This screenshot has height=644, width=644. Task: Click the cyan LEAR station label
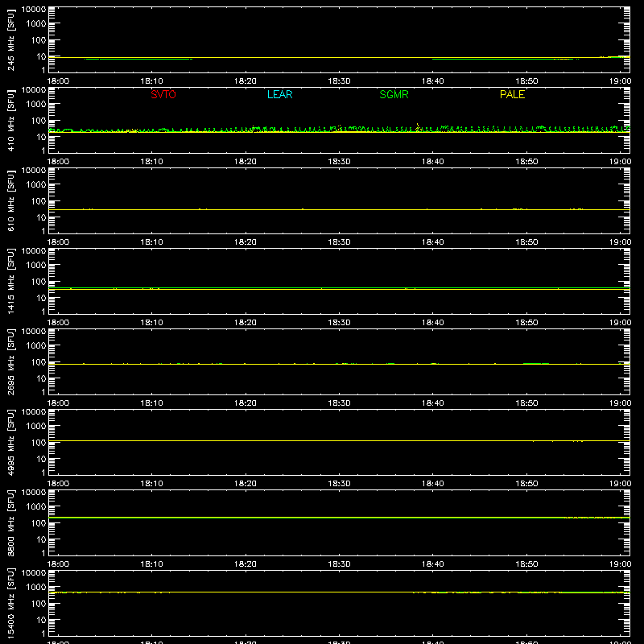click(279, 94)
